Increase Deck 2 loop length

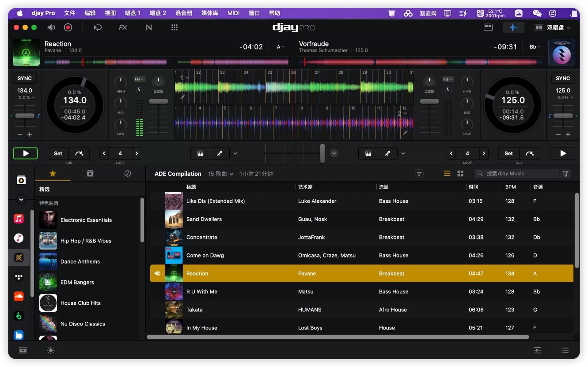click(484, 153)
